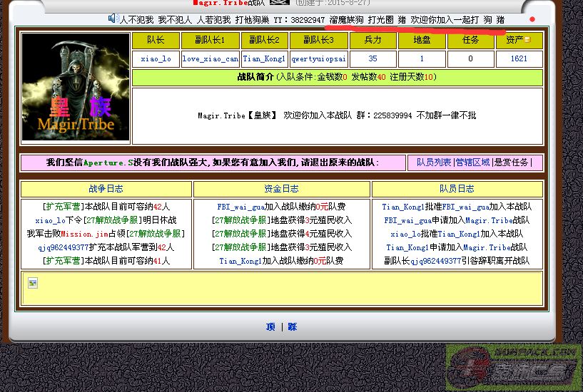Open the 队员列表 member list link
Image resolution: width=583 pixels, height=392 pixels.
[434, 163]
